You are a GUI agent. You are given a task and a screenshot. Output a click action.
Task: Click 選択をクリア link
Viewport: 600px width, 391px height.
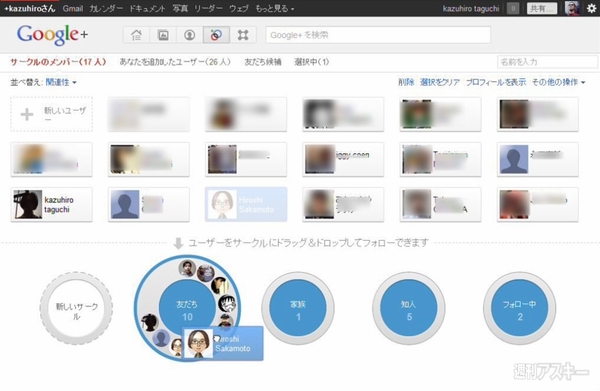click(440, 82)
